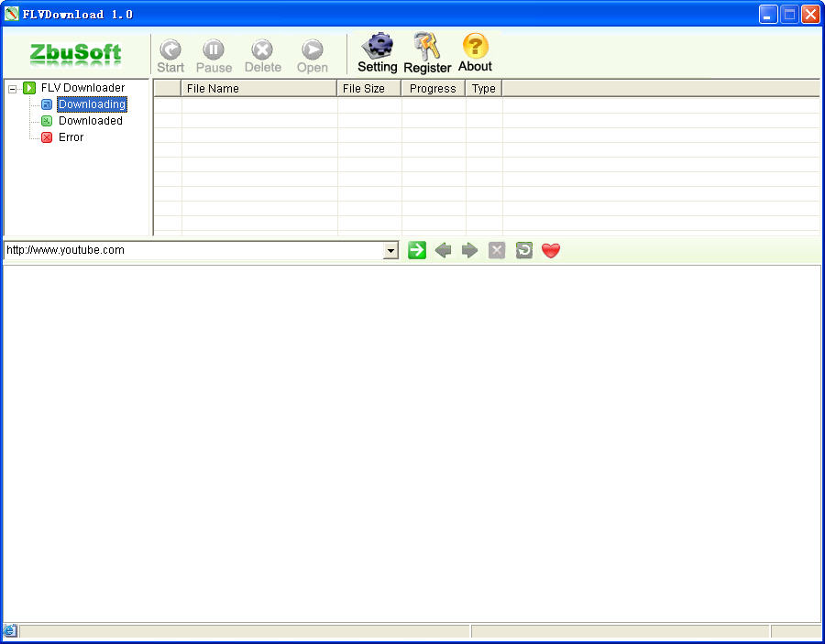
Task: Refresh the browser page
Action: click(523, 250)
